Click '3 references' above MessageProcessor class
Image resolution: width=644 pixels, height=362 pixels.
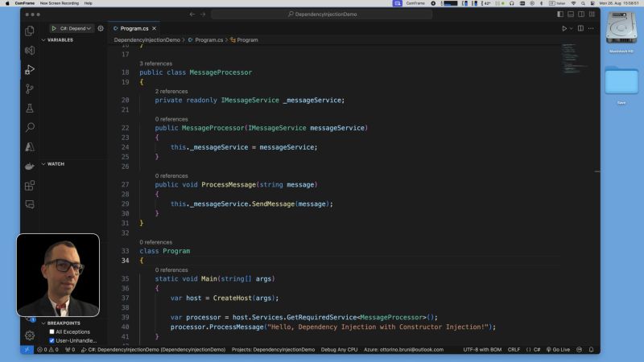coord(155,64)
